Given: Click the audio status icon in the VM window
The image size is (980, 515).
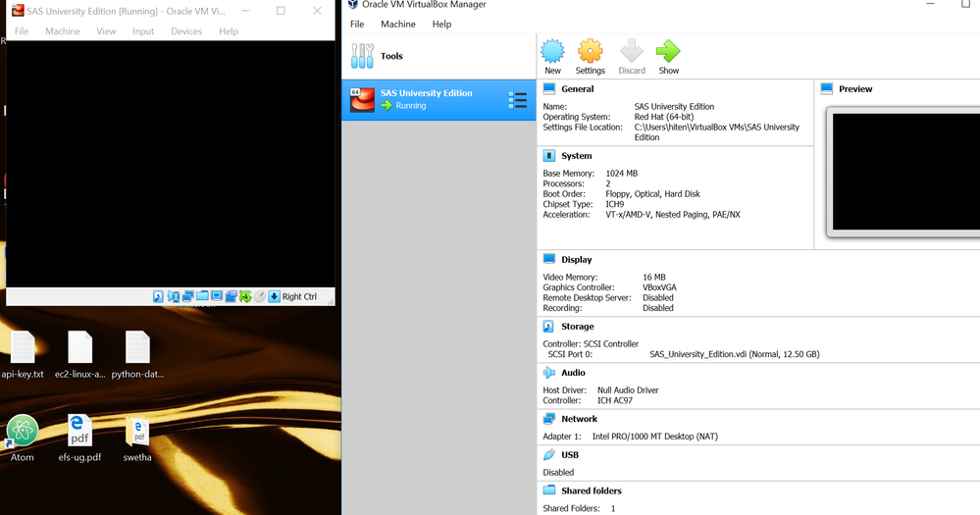Looking at the screenshot, I should click(x=173, y=296).
